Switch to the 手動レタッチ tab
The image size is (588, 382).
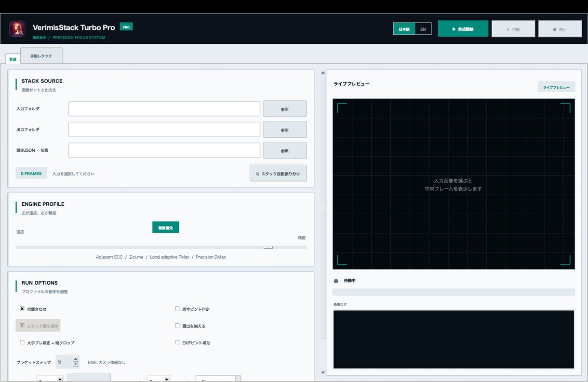point(41,56)
